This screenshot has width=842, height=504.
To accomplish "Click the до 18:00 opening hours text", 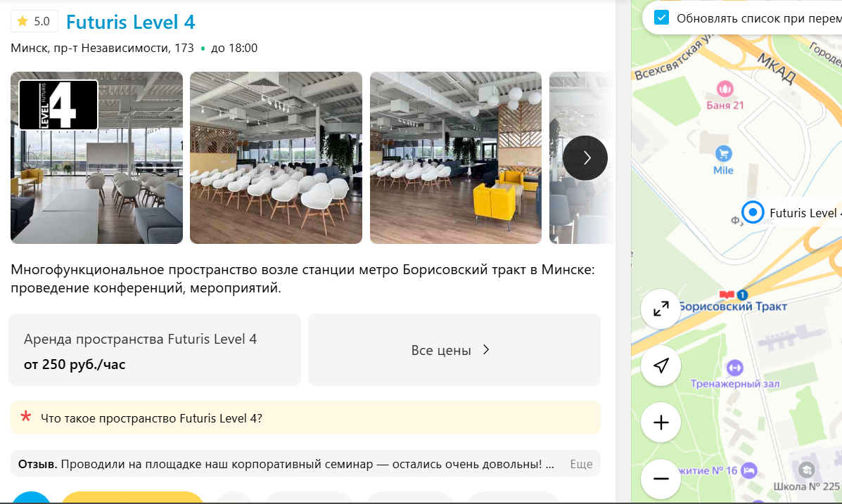I will click(234, 48).
